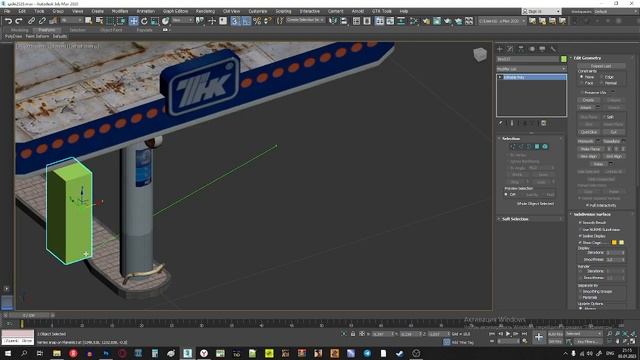Select the Element sub-object level icon
This screenshot has height=360, width=640.
point(545,147)
